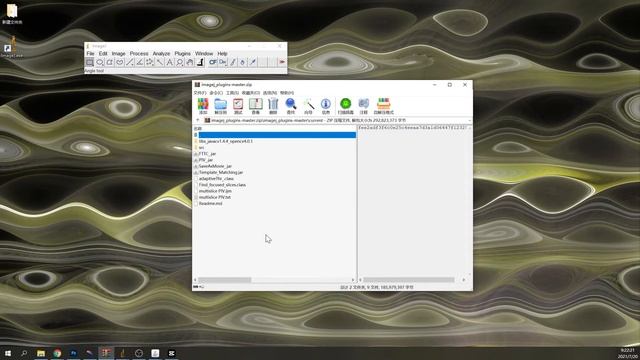This screenshot has height=360, width=640.
Task: Open the Image menu in ImageJ
Action: [118, 53]
